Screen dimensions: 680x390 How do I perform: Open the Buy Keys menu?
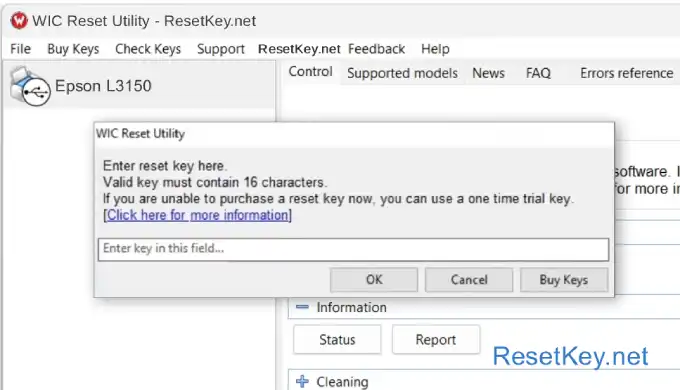pyautogui.click(x=73, y=49)
